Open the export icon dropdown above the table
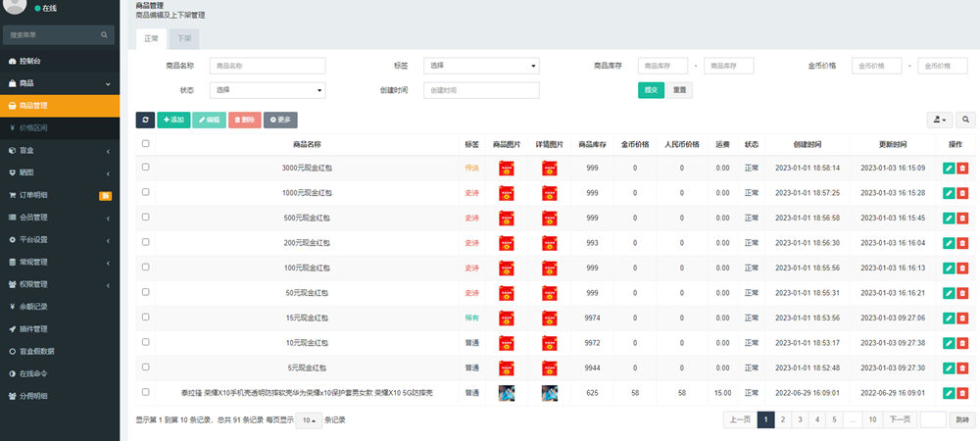This screenshot has height=441, width=980. (939, 120)
